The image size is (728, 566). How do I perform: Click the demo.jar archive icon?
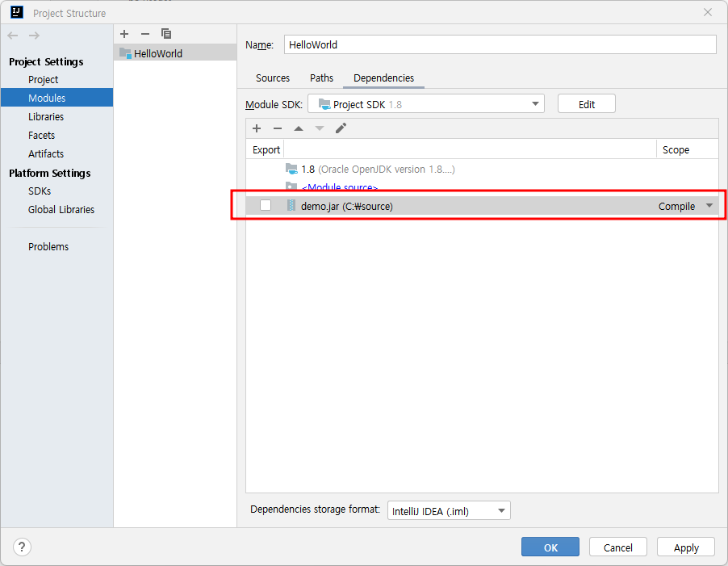[291, 205]
